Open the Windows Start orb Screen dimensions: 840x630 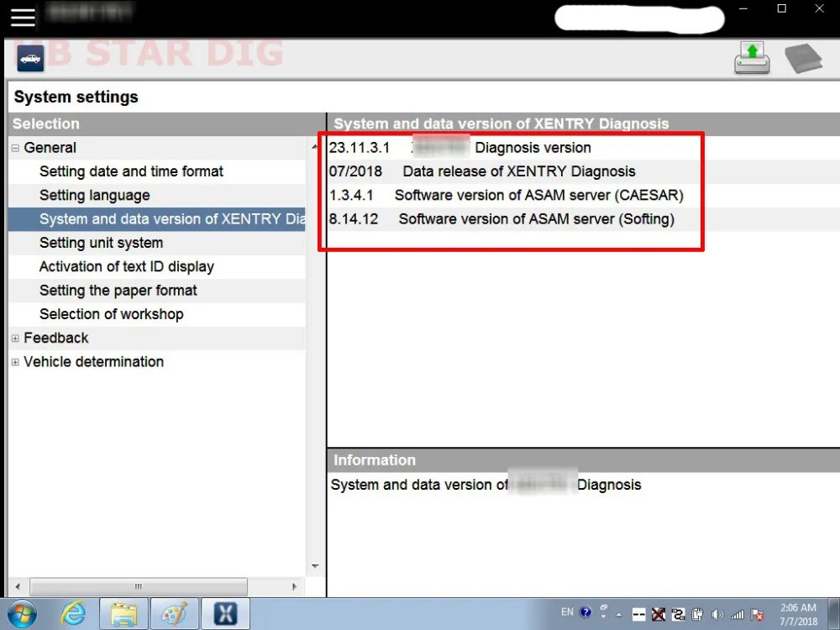coord(22,614)
